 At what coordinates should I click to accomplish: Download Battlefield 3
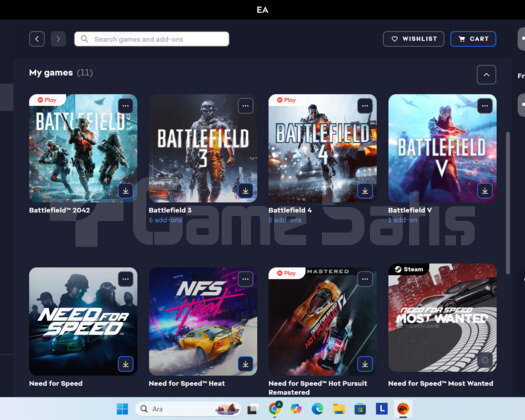[245, 191]
